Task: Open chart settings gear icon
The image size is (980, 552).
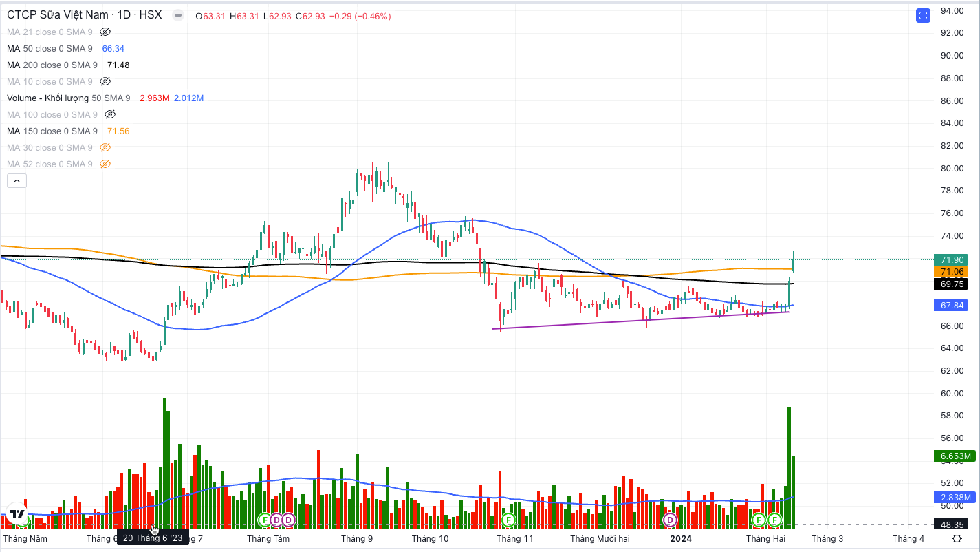Action: click(x=957, y=538)
